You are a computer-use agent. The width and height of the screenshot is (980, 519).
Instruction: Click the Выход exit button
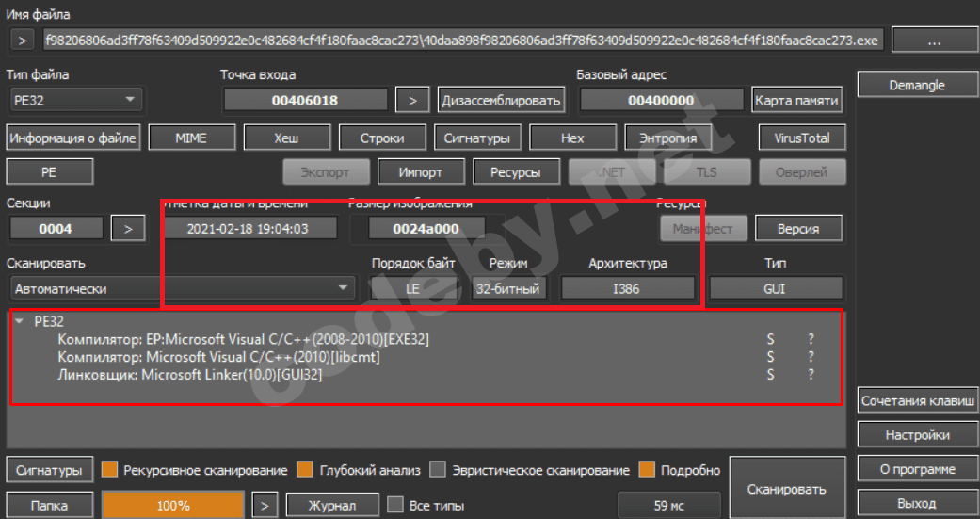[917, 503]
